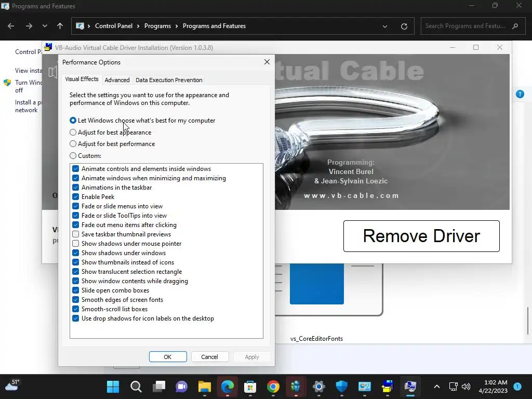
Task: Refresh the Programs and Features view
Action: pyautogui.click(x=404, y=26)
